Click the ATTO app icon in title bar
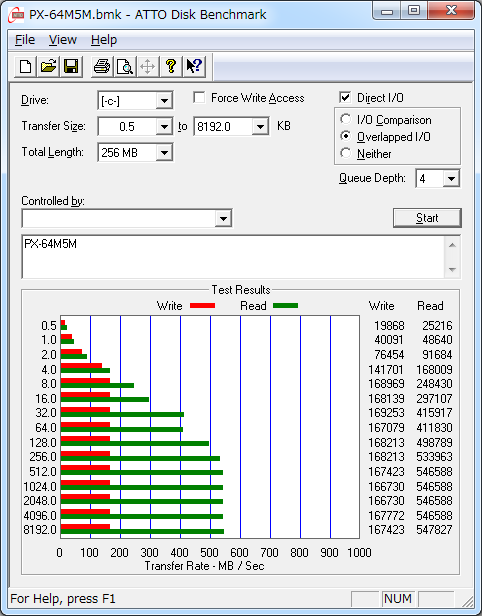The image size is (482, 616). (x=16, y=16)
